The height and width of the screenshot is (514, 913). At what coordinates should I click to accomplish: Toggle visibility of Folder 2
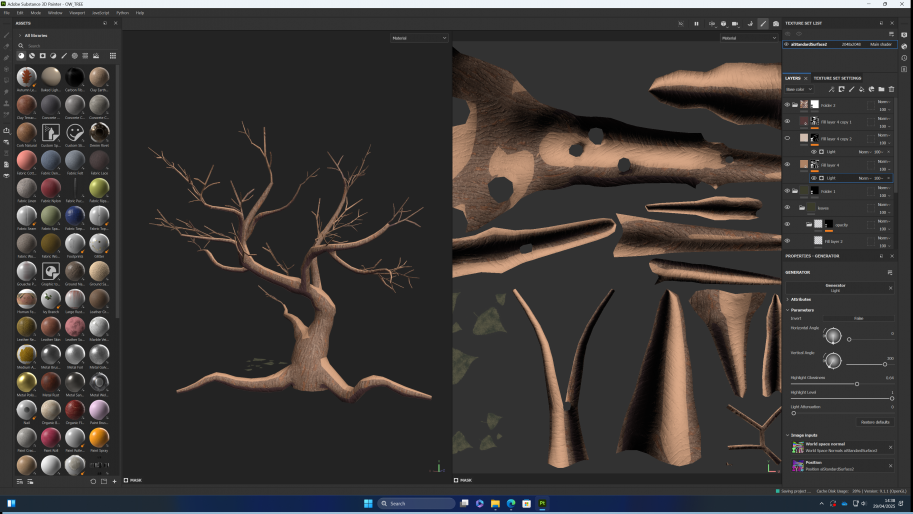point(787,104)
